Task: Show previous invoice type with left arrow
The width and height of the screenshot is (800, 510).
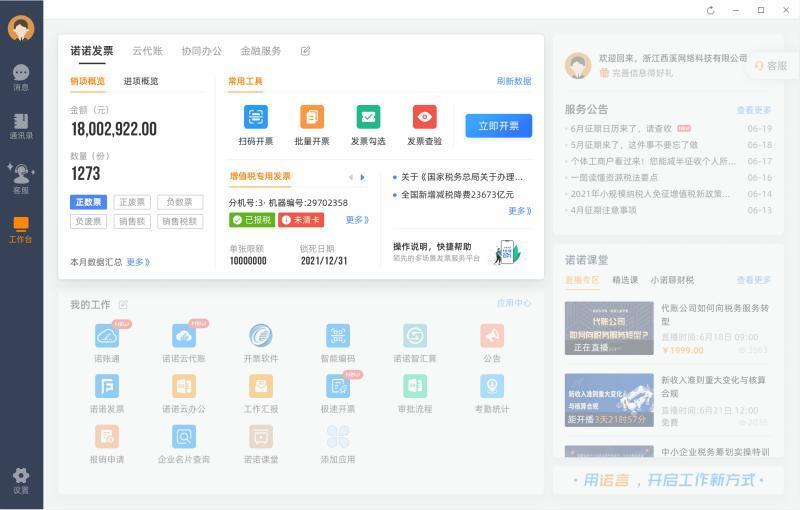Action: point(351,177)
